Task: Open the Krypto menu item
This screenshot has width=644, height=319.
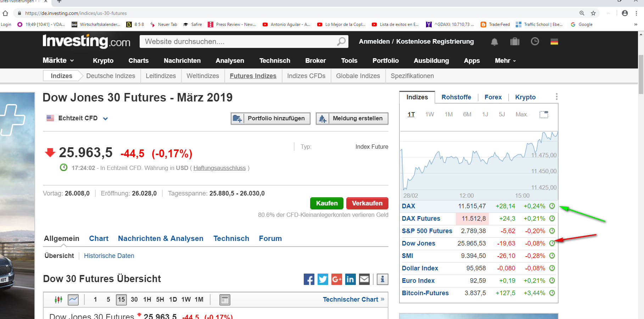Action: (103, 61)
